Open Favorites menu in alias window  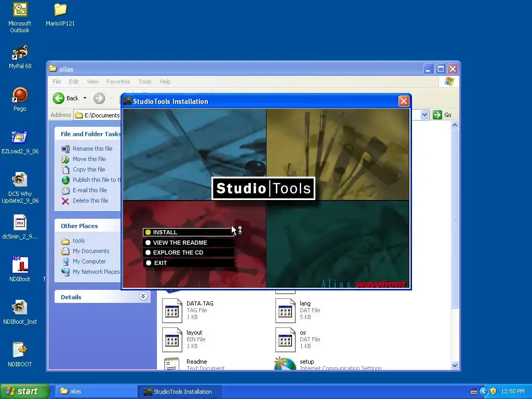(x=118, y=82)
